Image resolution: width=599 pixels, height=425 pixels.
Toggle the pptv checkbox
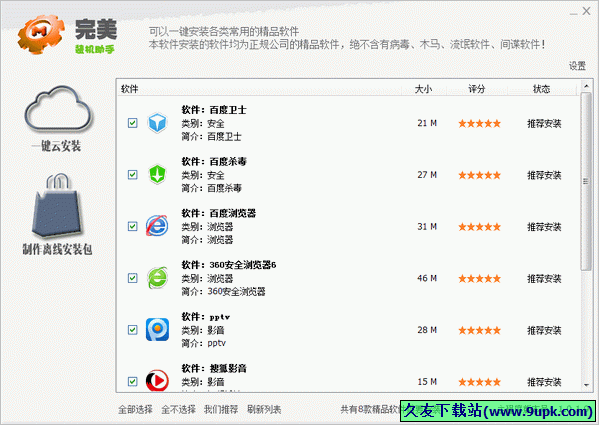point(133,330)
